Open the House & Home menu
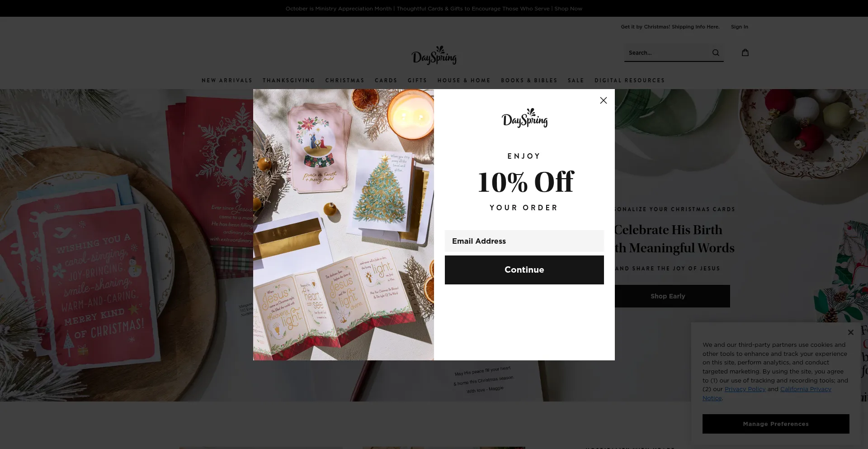Image resolution: width=868 pixels, height=449 pixels. click(464, 80)
